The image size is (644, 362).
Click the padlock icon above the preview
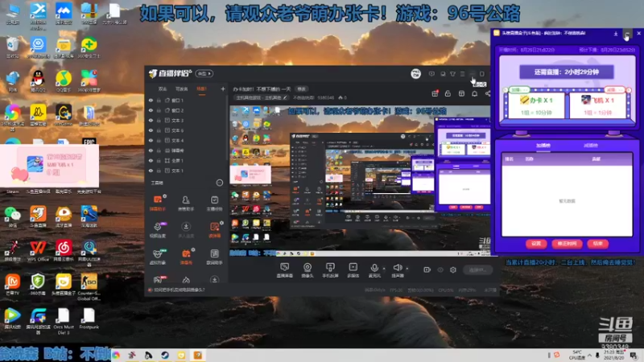click(x=448, y=93)
